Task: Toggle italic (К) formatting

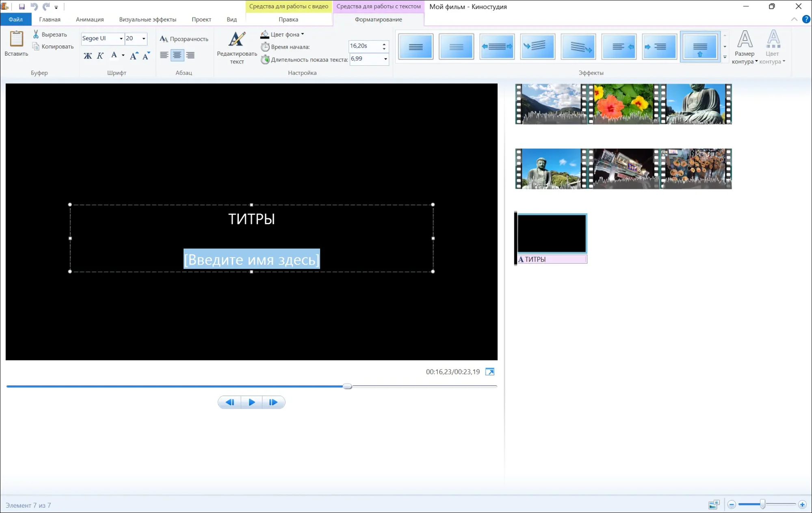Action: coord(100,56)
